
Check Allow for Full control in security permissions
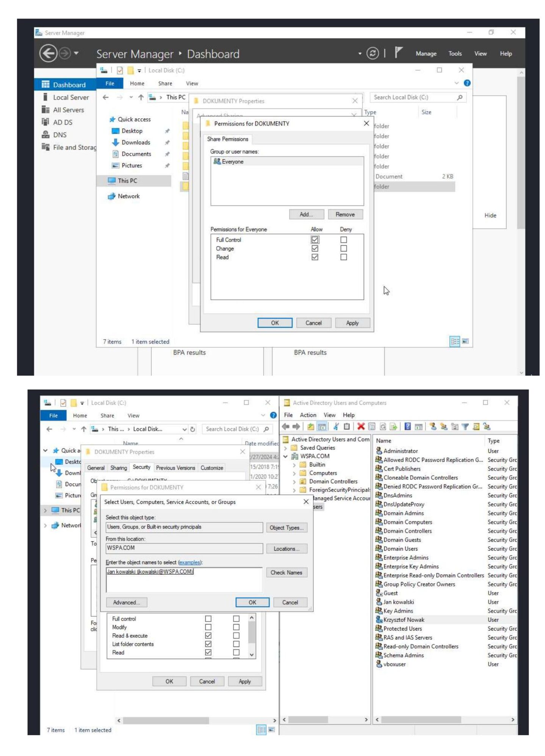click(x=208, y=619)
